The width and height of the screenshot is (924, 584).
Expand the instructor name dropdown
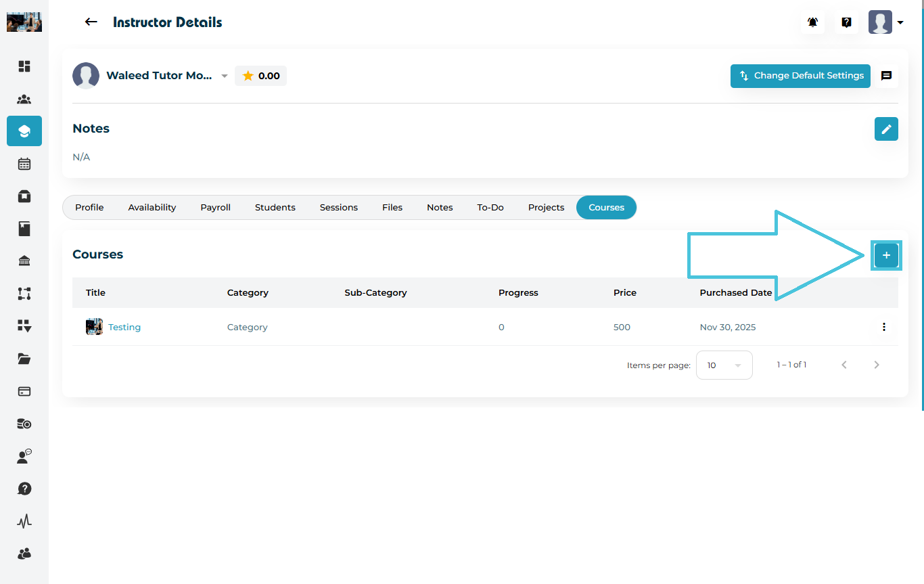click(x=225, y=76)
